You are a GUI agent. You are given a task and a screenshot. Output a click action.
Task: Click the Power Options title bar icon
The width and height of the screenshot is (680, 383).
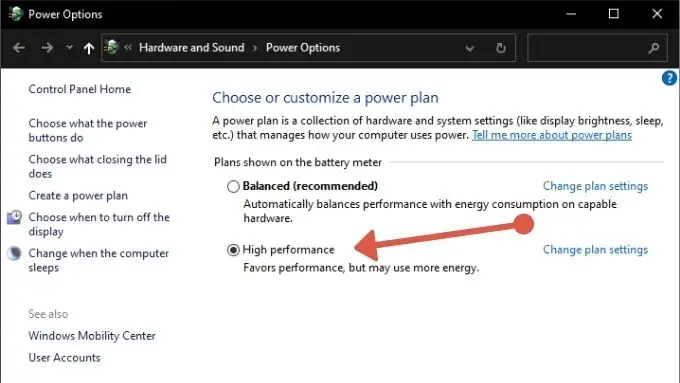point(16,14)
